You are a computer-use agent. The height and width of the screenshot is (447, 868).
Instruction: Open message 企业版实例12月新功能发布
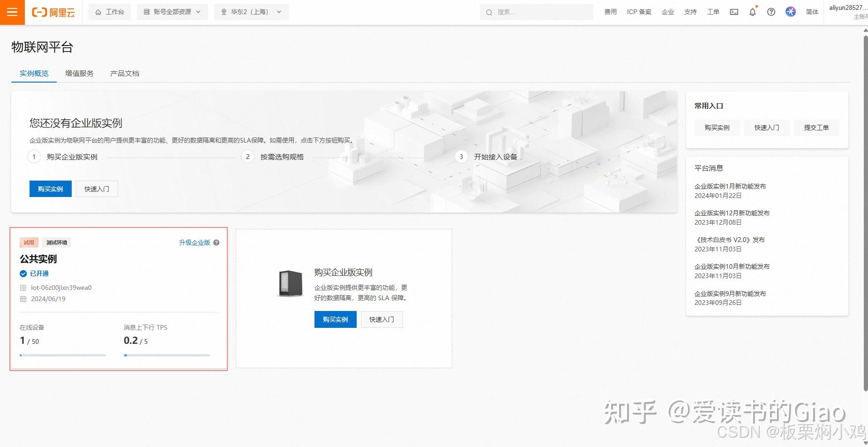click(732, 213)
